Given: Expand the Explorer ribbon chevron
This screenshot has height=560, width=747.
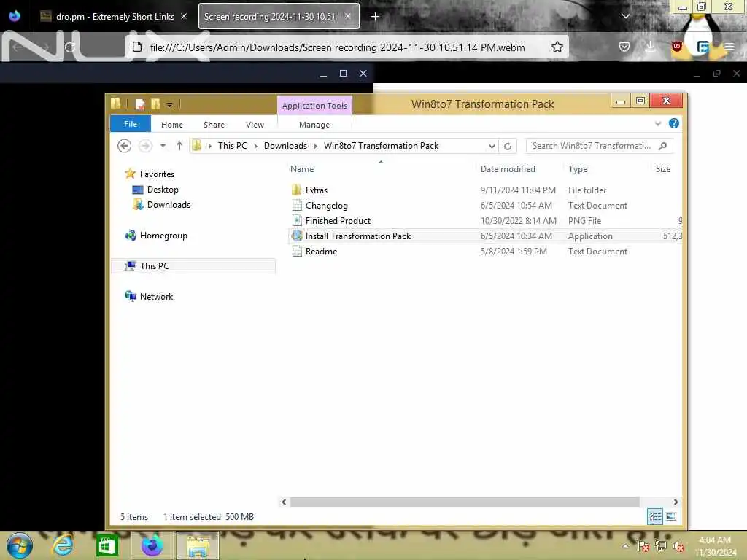Looking at the screenshot, I should 658,123.
